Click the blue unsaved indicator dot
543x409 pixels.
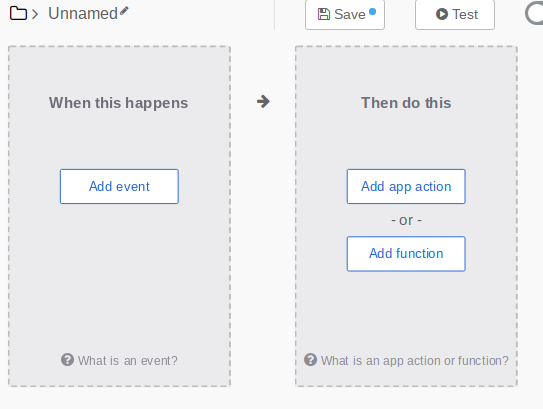point(372,12)
